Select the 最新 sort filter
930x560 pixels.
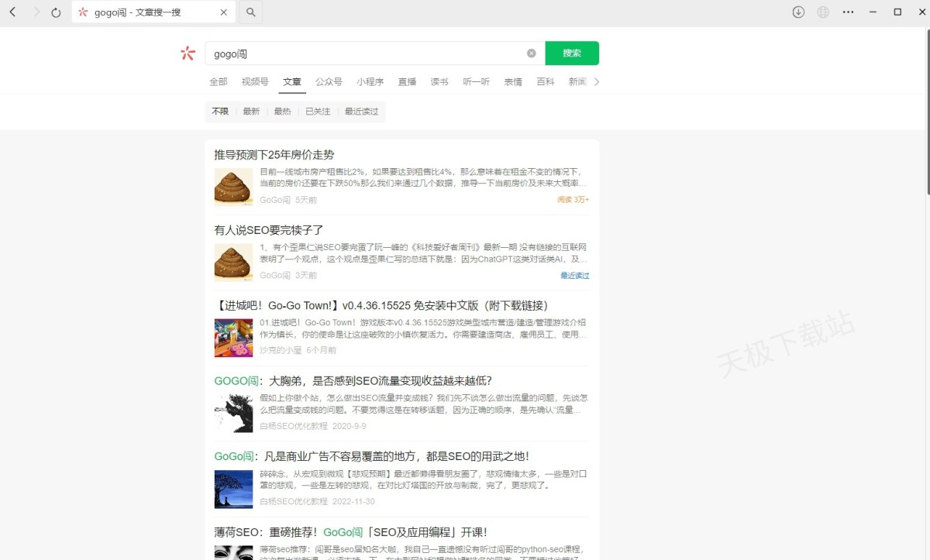(251, 112)
